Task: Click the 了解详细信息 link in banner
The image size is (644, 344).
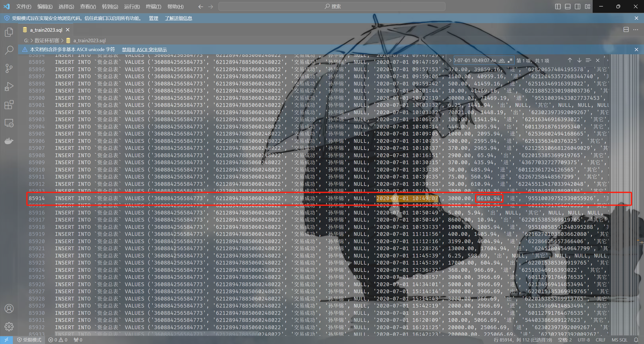Action: (x=178, y=18)
